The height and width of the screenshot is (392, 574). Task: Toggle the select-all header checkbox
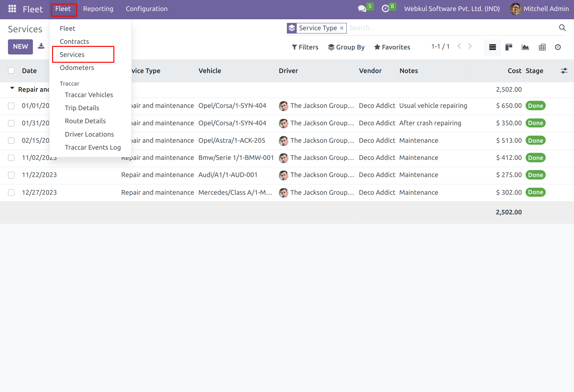tap(11, 71)
